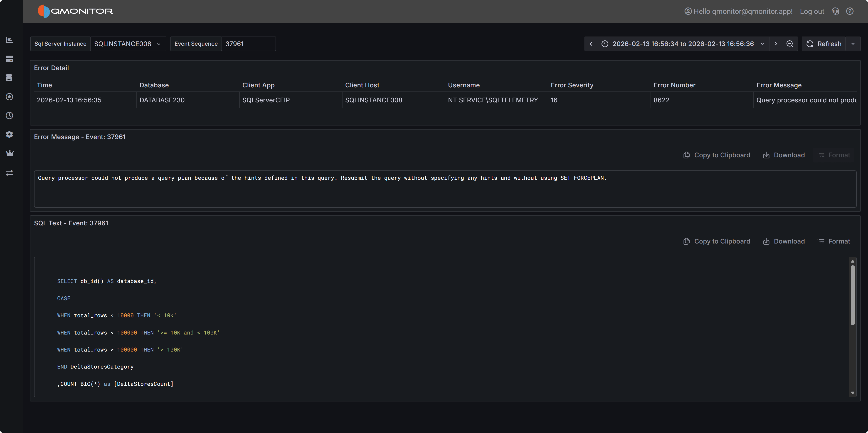The image size is (868, 433).
Task: Click the previous time range arrow
Action: coord(591,44)
